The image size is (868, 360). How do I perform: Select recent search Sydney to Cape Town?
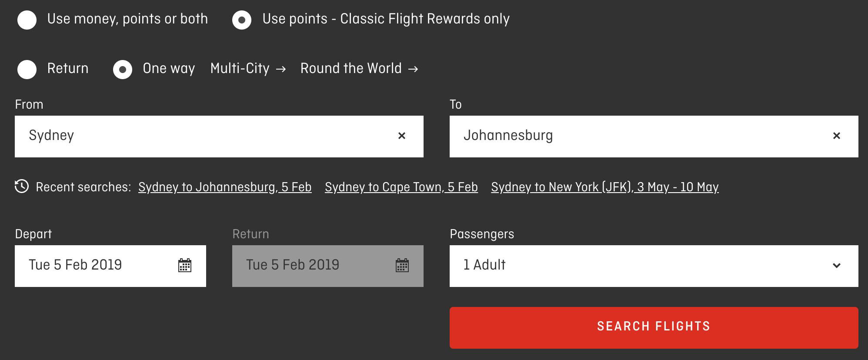click(401, 187)
